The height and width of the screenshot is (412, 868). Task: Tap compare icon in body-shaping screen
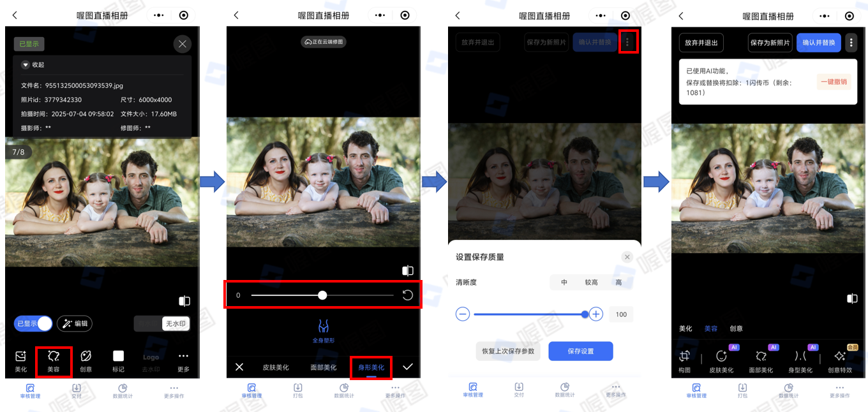(x=408, y=271)
